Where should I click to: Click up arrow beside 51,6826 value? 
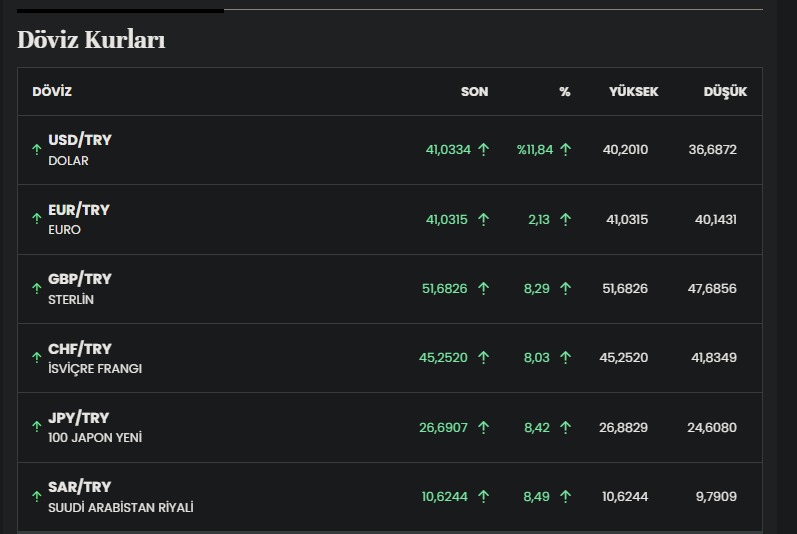coord(483,289)
